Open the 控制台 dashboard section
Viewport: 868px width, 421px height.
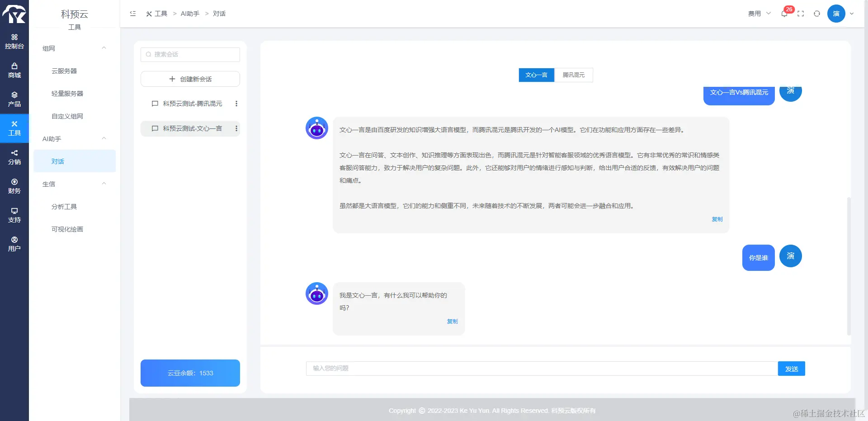point(14,42)
